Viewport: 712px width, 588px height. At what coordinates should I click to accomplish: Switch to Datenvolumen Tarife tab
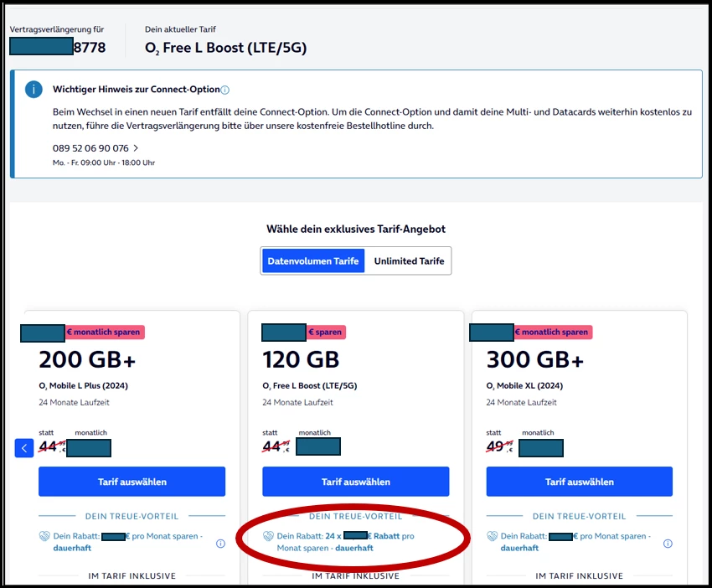[x=313, y=261]
